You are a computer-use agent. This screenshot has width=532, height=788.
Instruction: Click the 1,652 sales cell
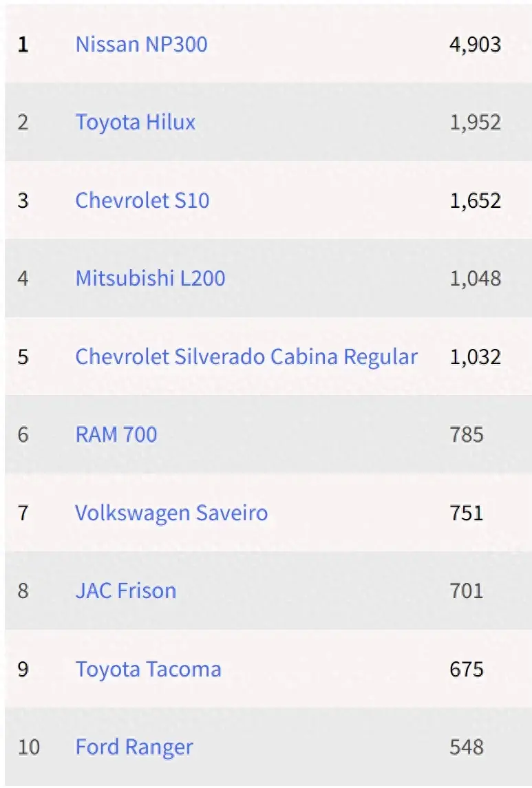475,201
